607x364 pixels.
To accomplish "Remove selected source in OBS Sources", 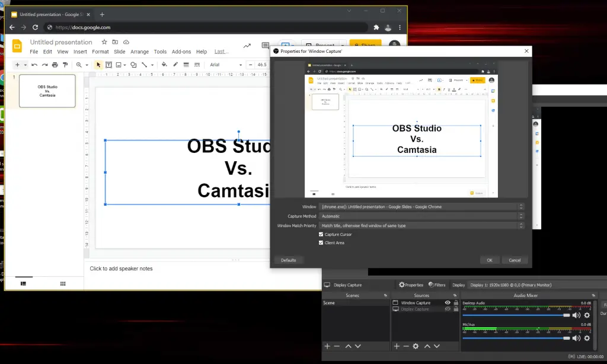I will [x=405, y=346].
